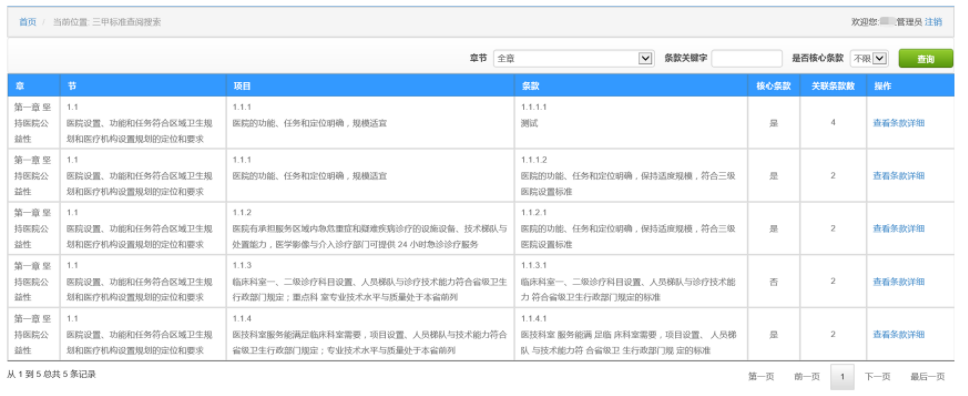
Task: Click project number 1.1.2 text
Action: click(x=242, y=213)
